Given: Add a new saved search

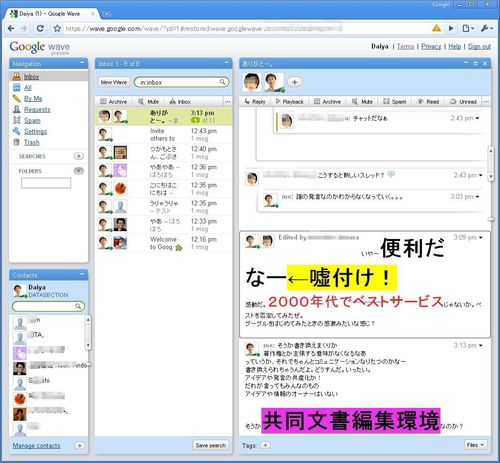Looking at the screenshot, I should pos(79,156).
